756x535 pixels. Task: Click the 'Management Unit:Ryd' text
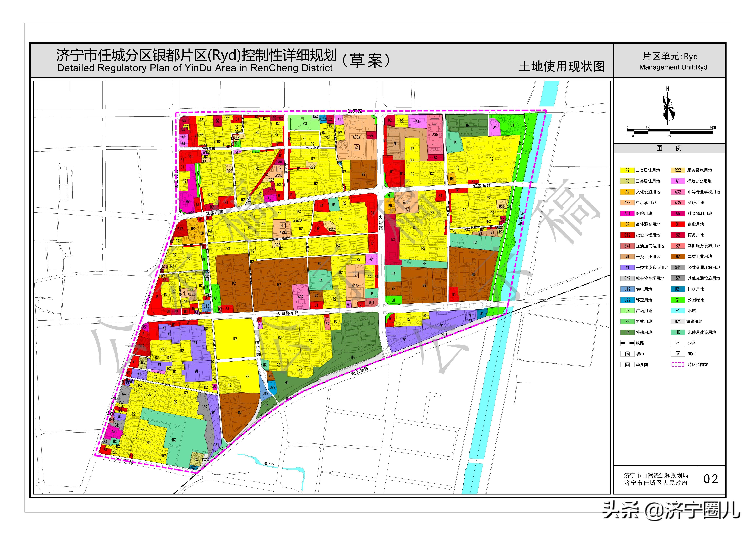coord(673,67)
